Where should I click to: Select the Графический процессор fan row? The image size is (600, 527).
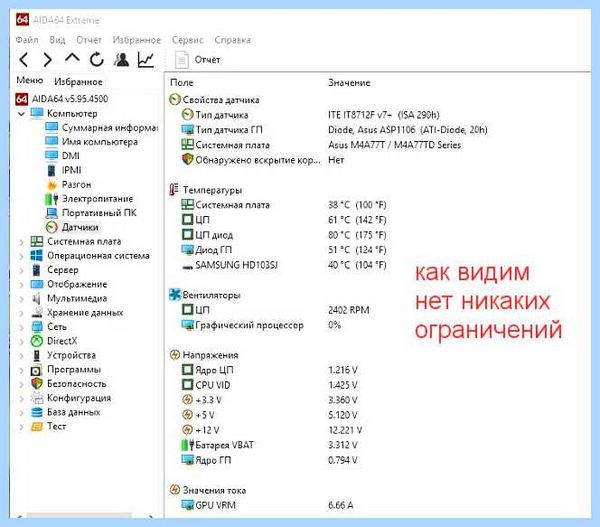tap(261, 325)
